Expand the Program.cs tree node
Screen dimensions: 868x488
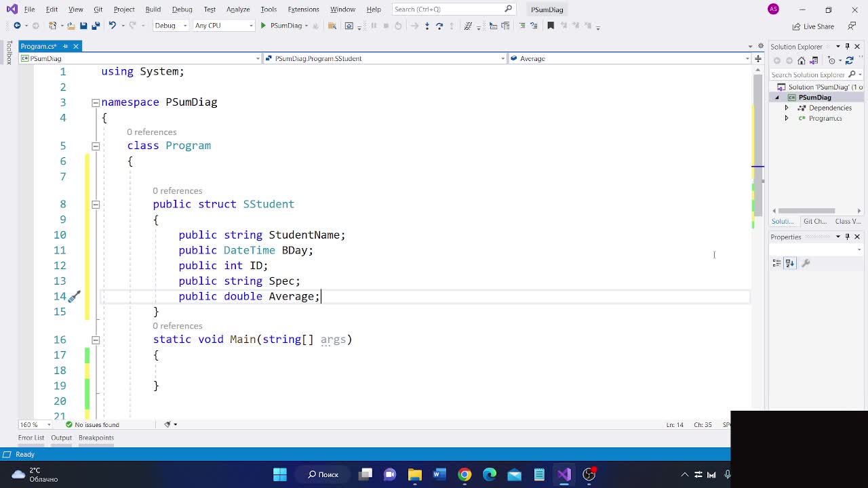(x=787, y=118)
